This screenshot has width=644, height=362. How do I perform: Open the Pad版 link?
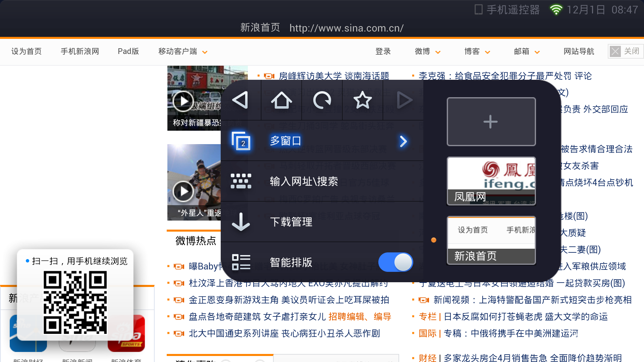[128, 51]
